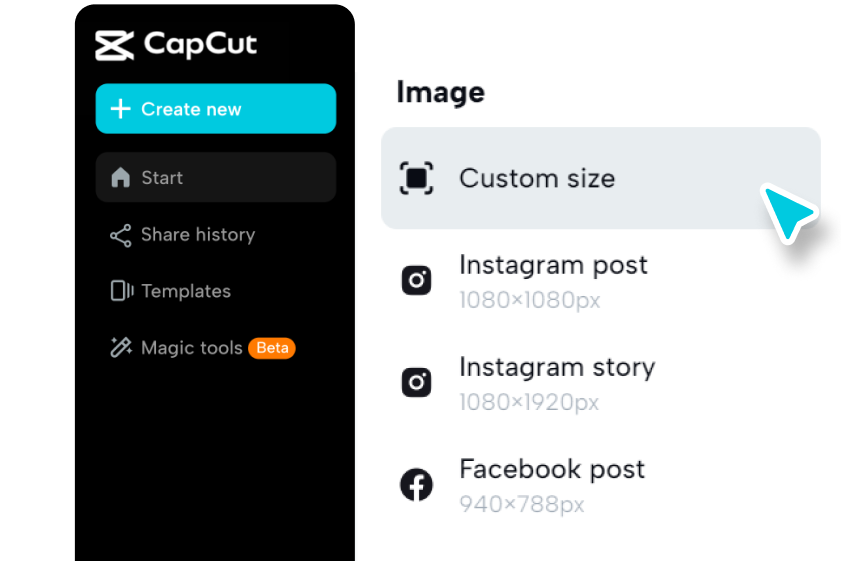Click the orange Beta badge

(x=272, y=348)
